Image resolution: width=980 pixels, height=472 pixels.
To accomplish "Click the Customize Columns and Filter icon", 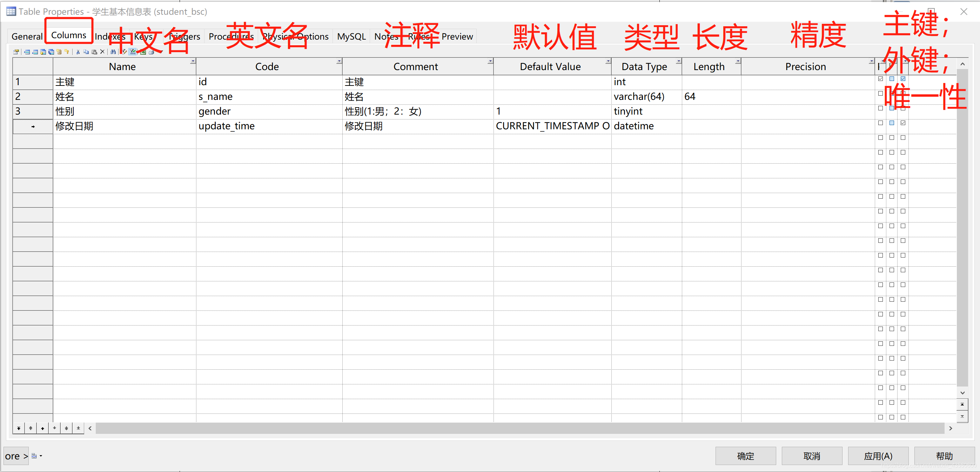I will [x=125, y=52].
